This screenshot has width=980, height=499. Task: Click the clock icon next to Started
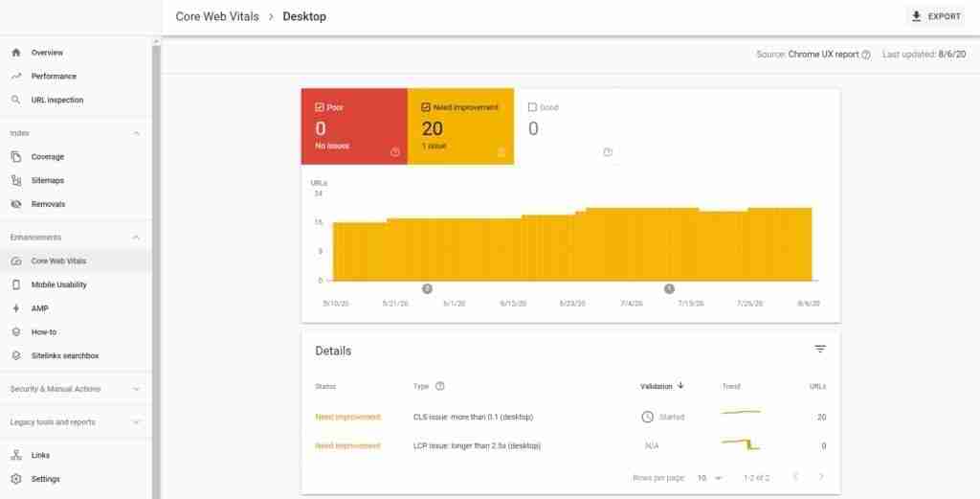[648, 417]
